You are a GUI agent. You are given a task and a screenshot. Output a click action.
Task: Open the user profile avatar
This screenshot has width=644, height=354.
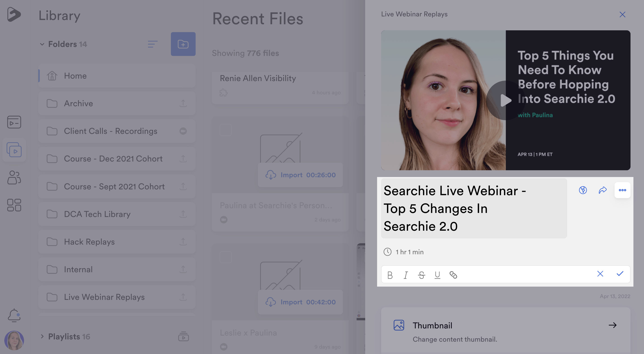click(x=14, y=341)
